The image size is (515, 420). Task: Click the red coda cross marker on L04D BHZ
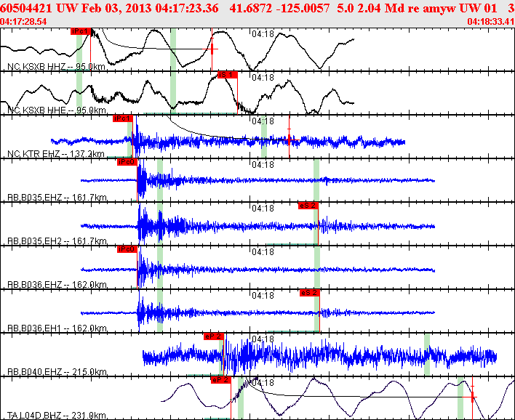tap(472, 397)
